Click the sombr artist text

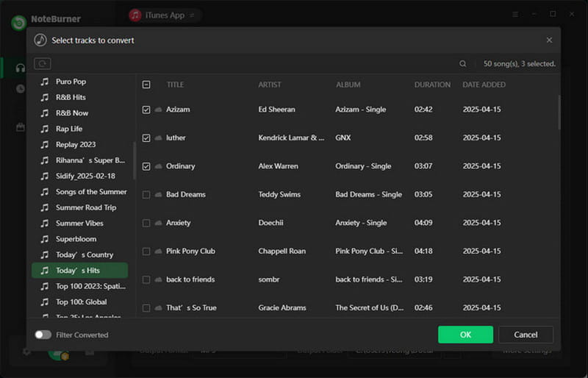(x=268, y=279)
